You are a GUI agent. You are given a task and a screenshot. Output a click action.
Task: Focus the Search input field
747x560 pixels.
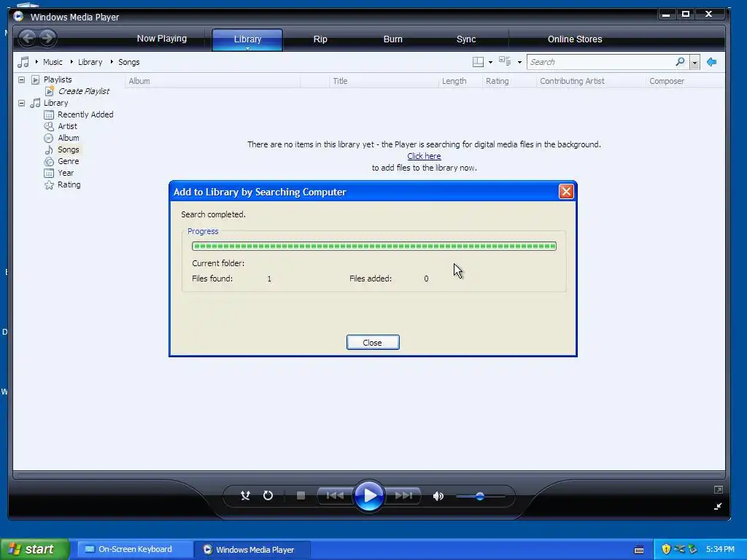tap(601, 62)
